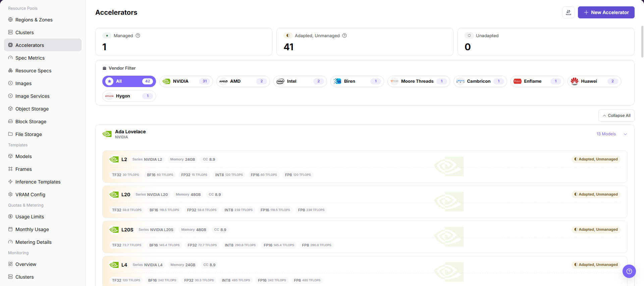Click the VRAM Config gear icon
This screenshot has width=644, height=286.
[10, 194]
